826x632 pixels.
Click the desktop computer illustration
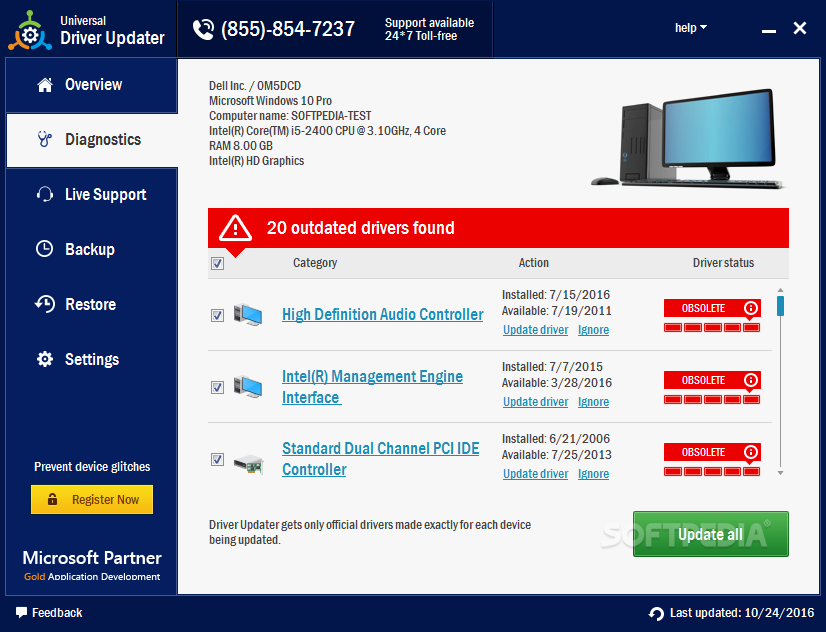coord(687,139)
